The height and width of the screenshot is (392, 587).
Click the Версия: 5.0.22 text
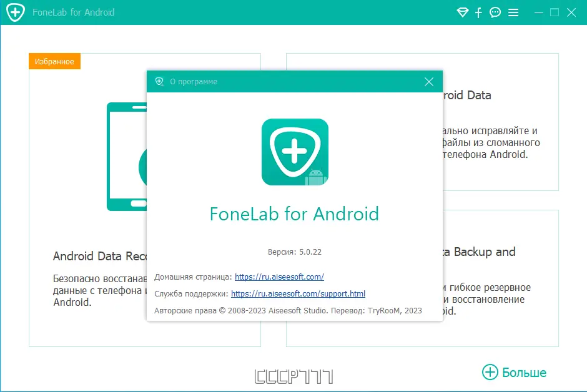click(x=295, y=252)
